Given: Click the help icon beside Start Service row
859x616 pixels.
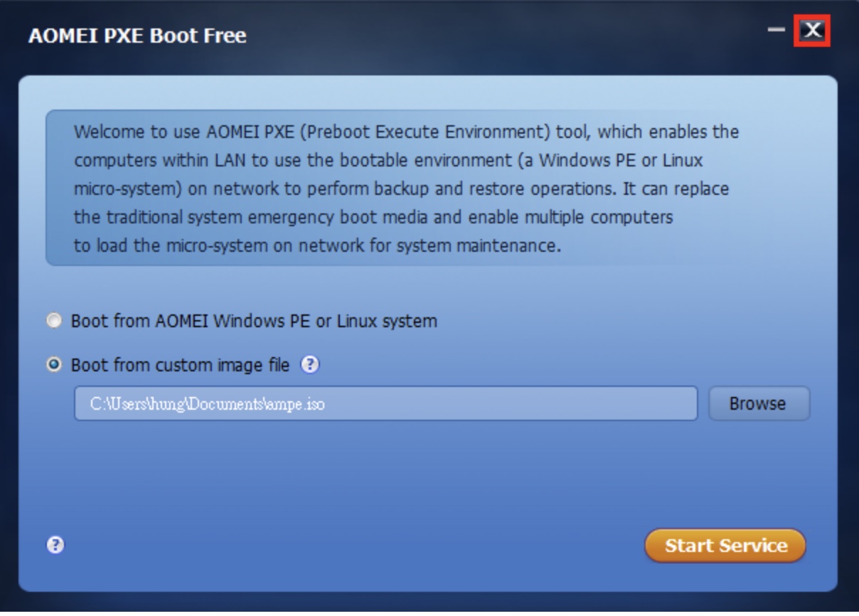Looking at the screenshot, I should (x=55, y=546).
